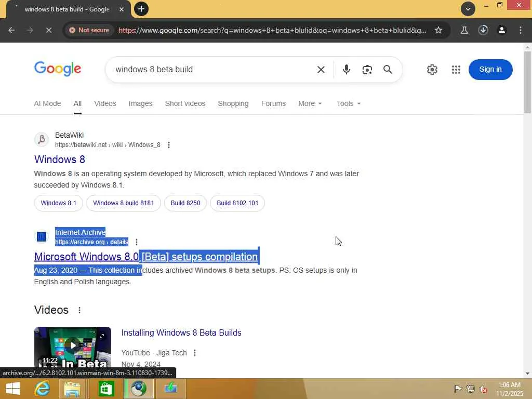Screen dimensions: 532x399
Task: Open the Google apps grid
Action: pos(456,70)
